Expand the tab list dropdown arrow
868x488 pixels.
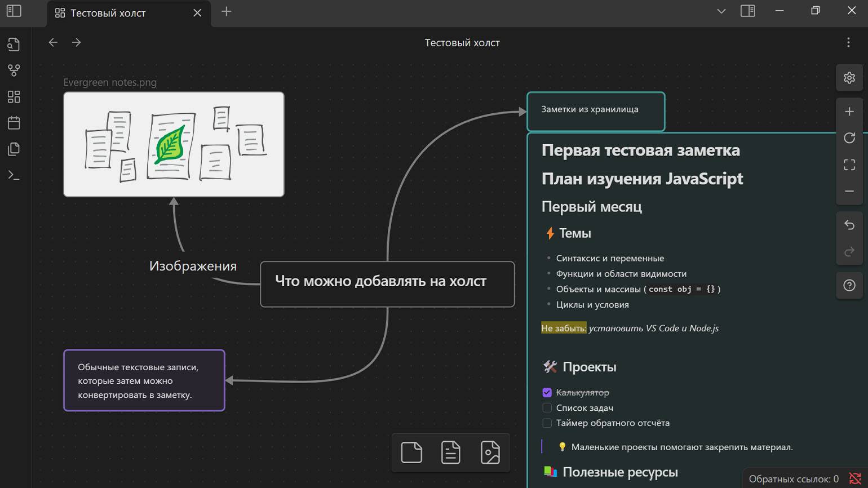tap(721, 11)
